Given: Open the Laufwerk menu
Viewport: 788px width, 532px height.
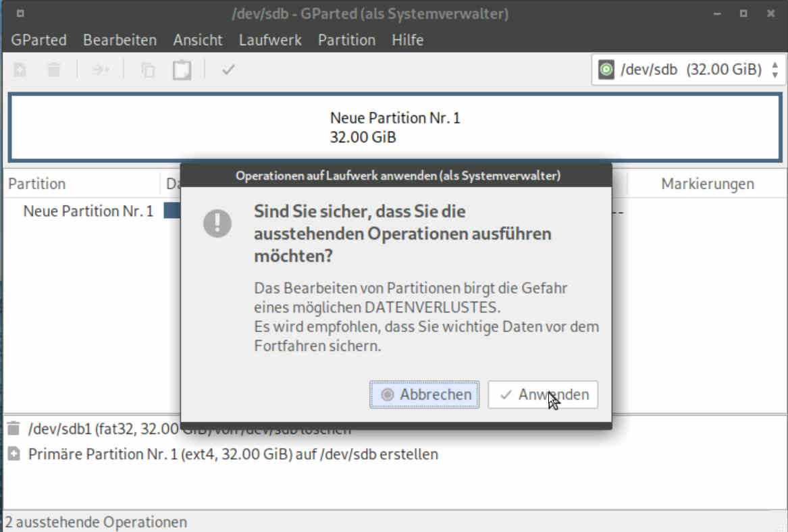Looking at the screenshot, I should click(270, 40).
